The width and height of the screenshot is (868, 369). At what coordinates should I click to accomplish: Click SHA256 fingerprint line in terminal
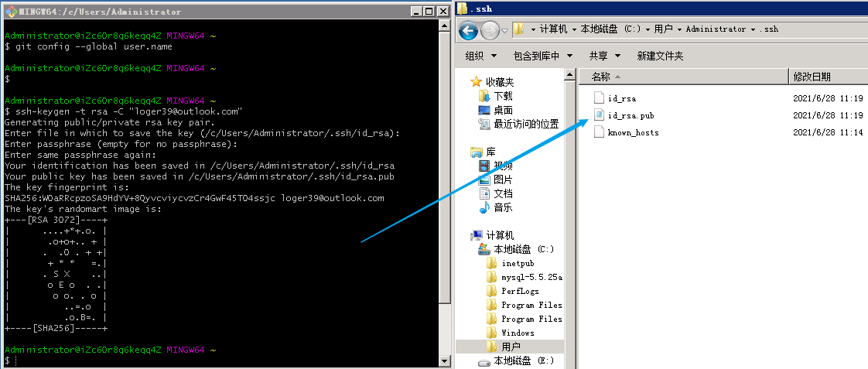[x=193, y=198]
